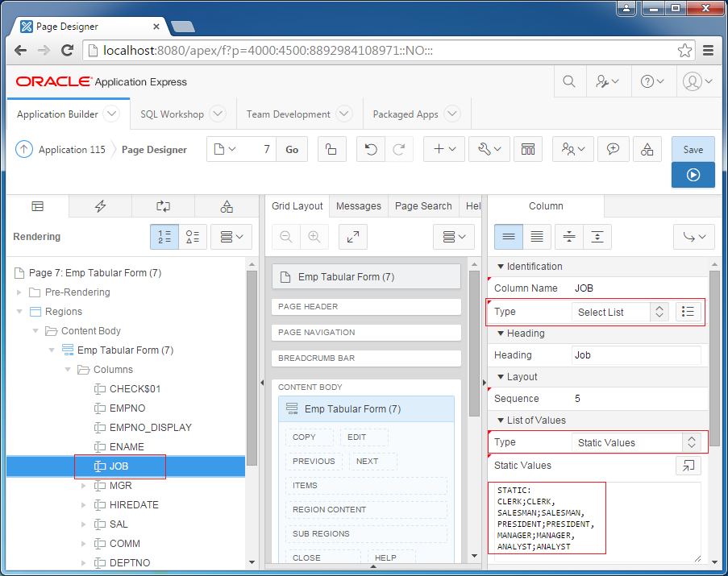Toggle Show All properties view

[537, 237]
